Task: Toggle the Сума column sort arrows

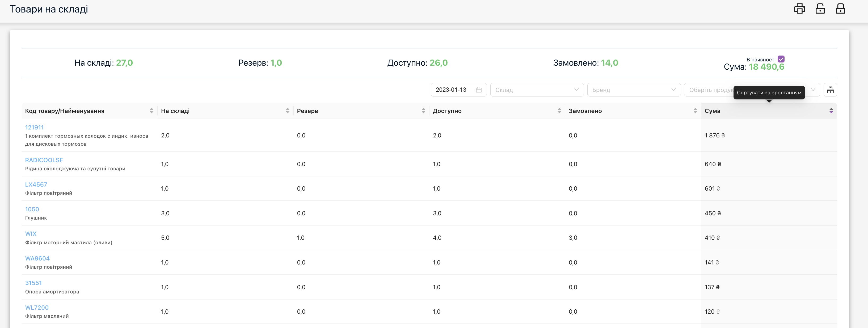Action: pos(831,111)
